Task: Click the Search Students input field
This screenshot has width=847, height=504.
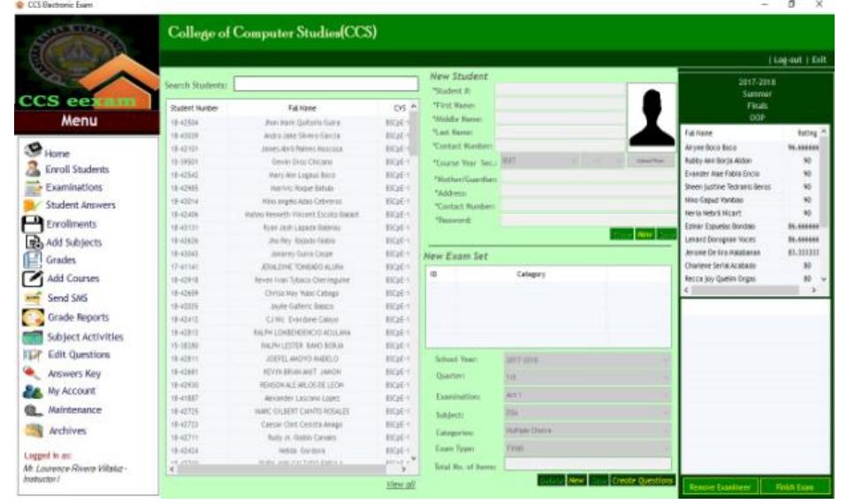Action: pyautogui.click(x=326, y=84)
